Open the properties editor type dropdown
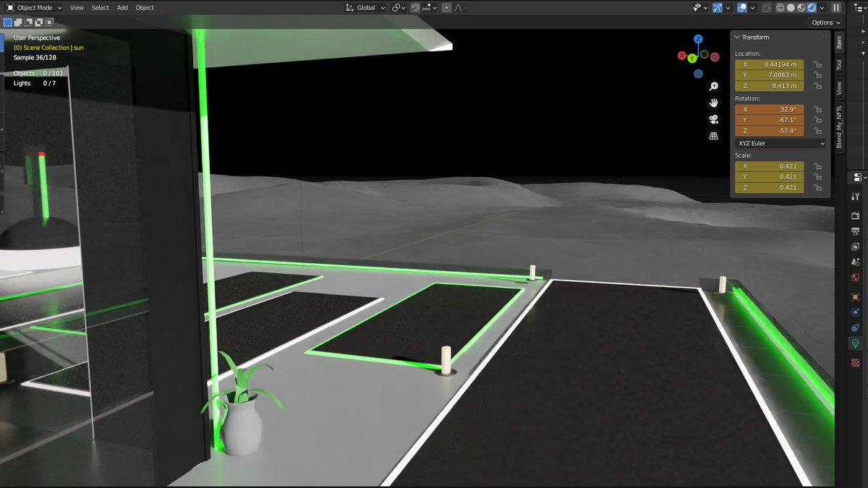868x488 pixels. [x=859, y=178]
